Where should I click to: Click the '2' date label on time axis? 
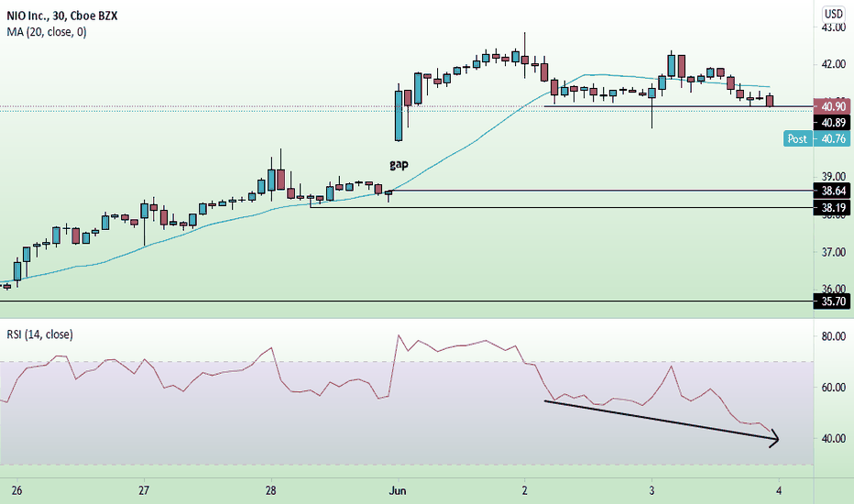[524, 490]
